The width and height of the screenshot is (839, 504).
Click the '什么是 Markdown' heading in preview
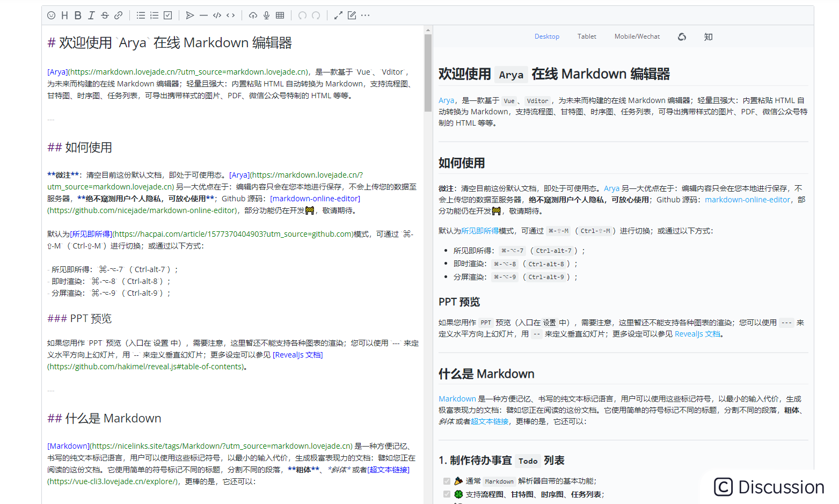[x=486, y=374]
